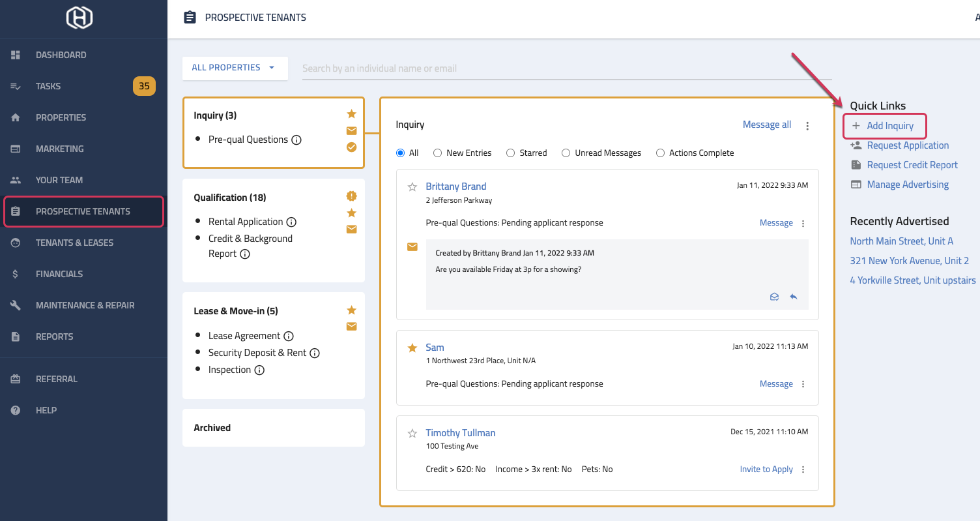
Task: Star the Timothy Tullman inquiry
Action: point(412,434)
